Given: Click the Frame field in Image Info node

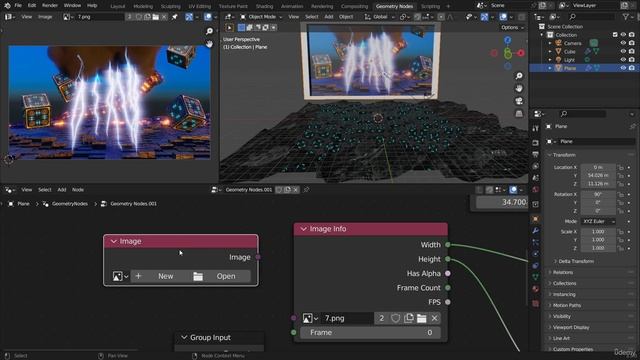Looking at the screenshot, I should (371, 333).
